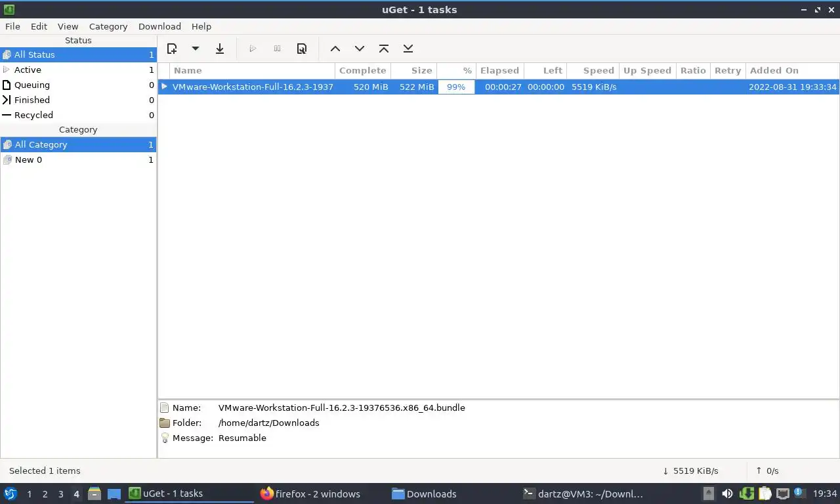The width and height of the screenshot is (840, 504).
Task: Filter downloads by Queuing status
Action: point(78,85)
